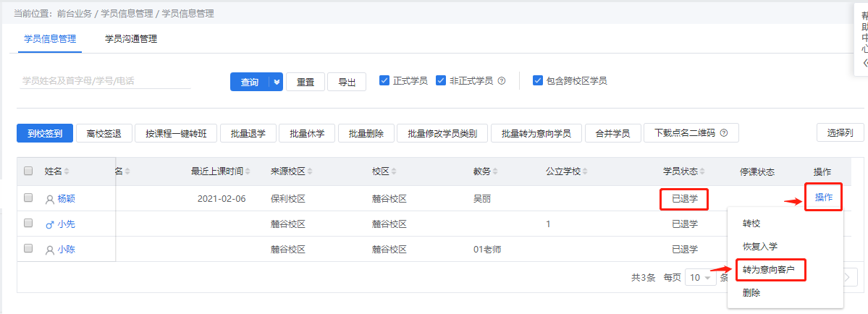Viewport: 868px width, 314px height.
Task: Click the 到校签到 button
Action: 45,133
